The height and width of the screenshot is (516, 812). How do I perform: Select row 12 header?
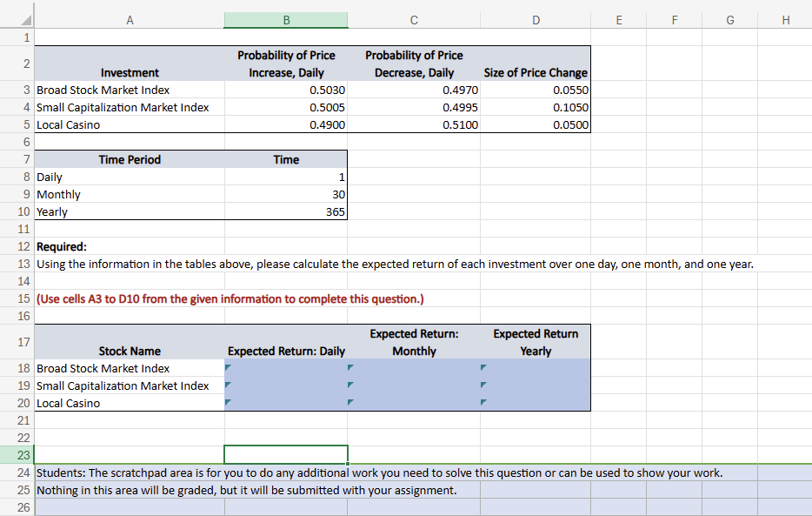pyautogui.click(x=17, y=246)
